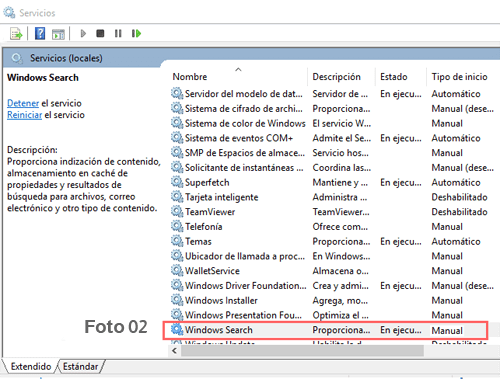
Task: Click gear icon of Solicitante de instantáneas
Action: pos(177,167)
